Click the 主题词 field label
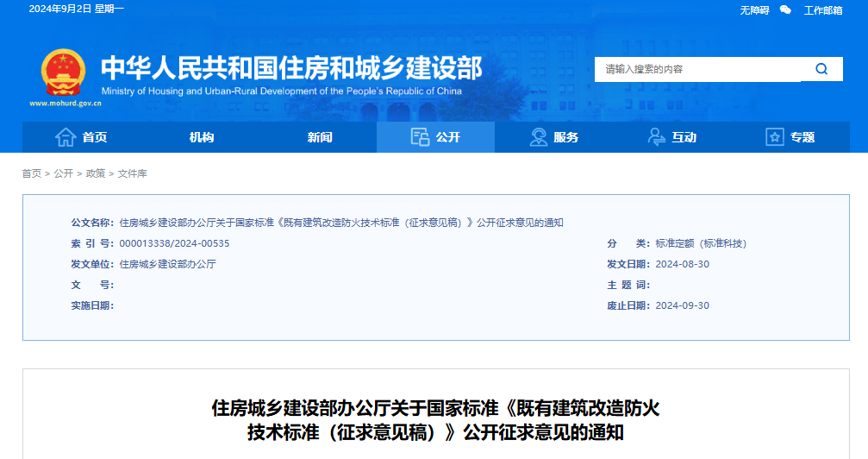 (628, 285)
